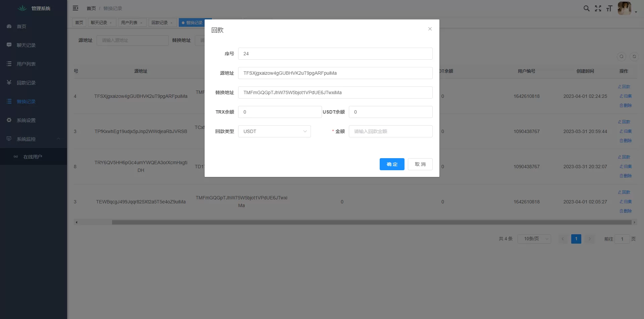
Task: Click source address TEWBqcgJ499Jqqr825Xt2a5T5e4oZ9uiMa cell
Action: point(141,202)
